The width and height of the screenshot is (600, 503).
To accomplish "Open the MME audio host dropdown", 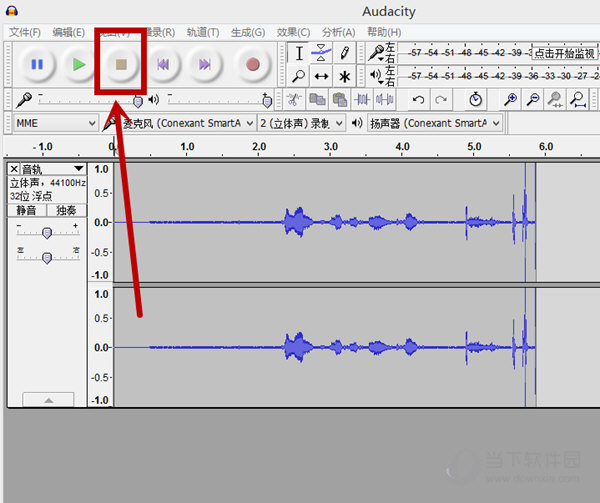I will tap(56, 123).
